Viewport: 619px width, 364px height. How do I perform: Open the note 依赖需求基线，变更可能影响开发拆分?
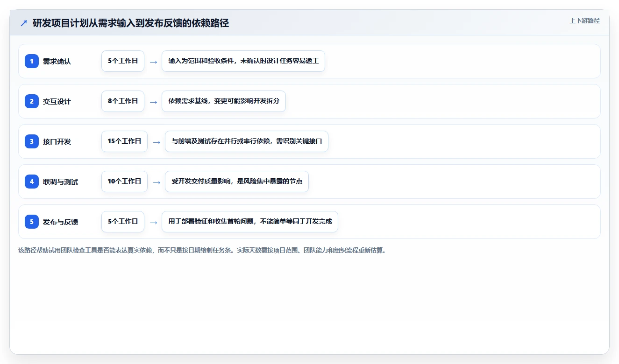[x=224, y=101]
